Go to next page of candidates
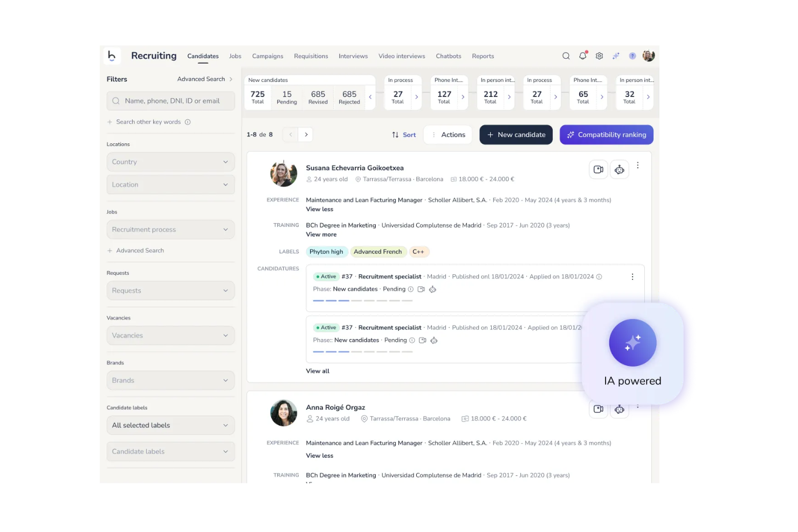The height and width of the screenshot is (532, 798). coord(306,135)
